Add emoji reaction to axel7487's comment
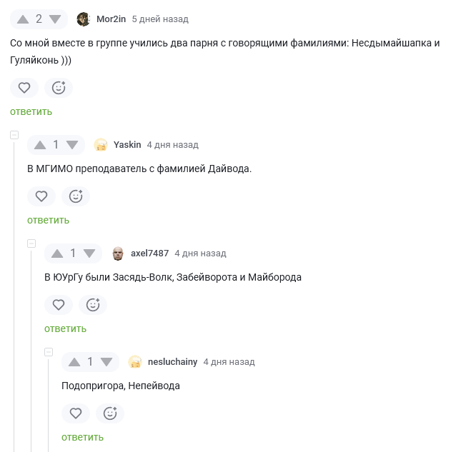Screen dimensions: 476x457 (93, 305)
